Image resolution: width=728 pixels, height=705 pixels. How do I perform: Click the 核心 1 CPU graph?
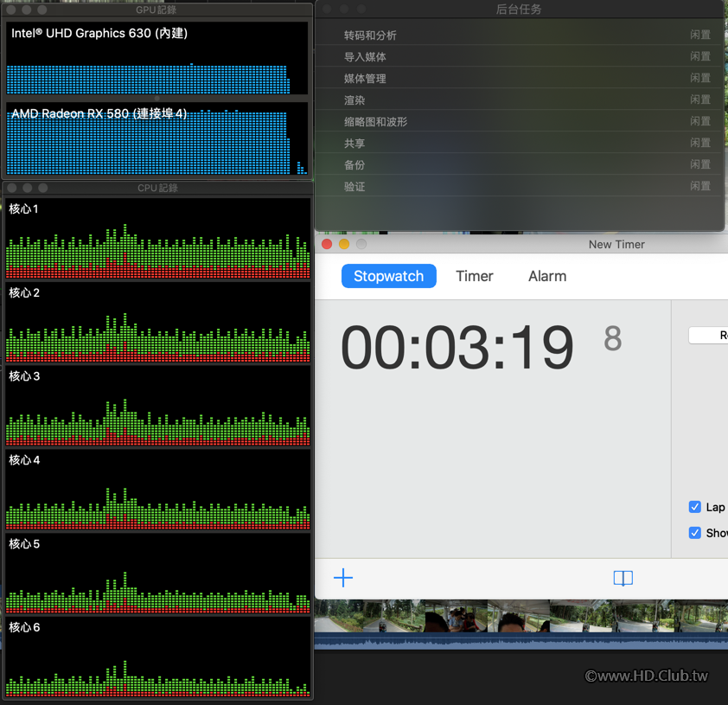(158, 239)
